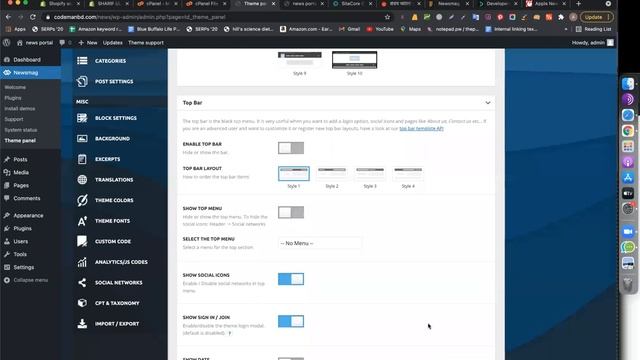Open the Background settings icon
Screen dimensions: 640x360
(82, 138)
